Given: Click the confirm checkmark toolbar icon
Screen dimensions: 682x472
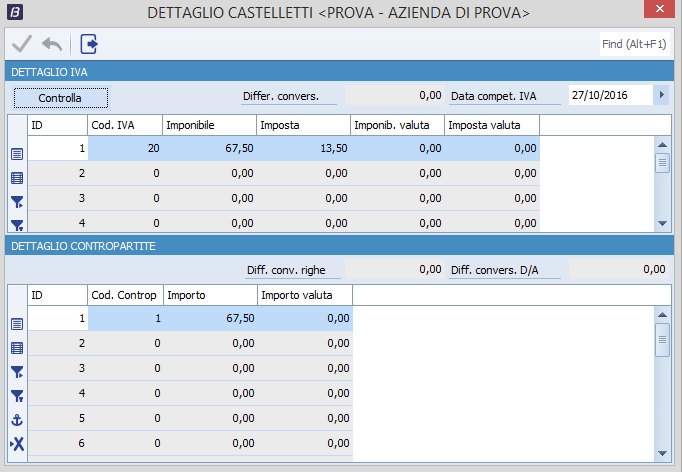Looking at the screenshot, I should [22, 44].
